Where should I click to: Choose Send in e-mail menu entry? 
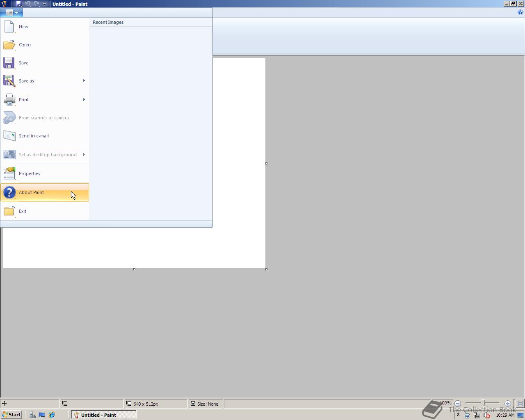[45, 136]
